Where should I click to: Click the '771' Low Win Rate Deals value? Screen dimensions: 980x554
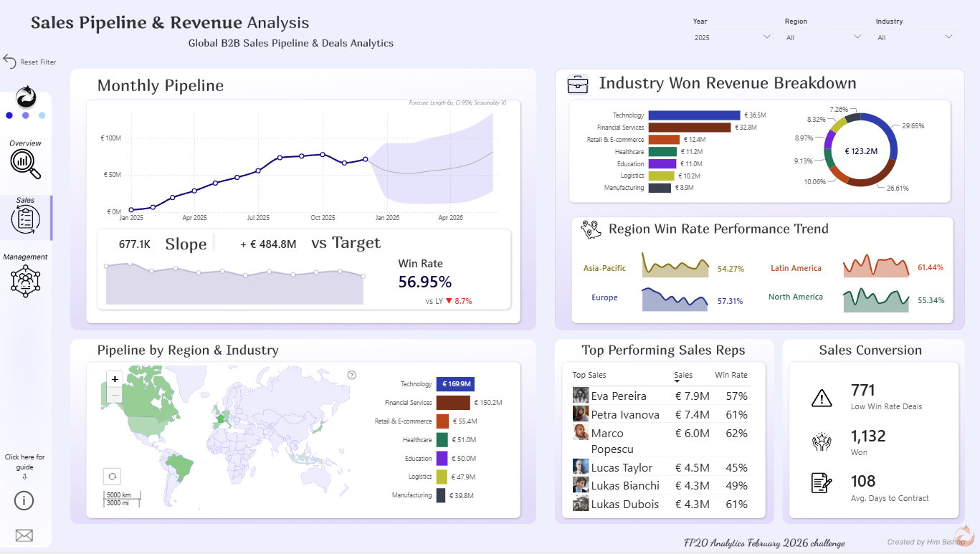(x=863, y=391)
